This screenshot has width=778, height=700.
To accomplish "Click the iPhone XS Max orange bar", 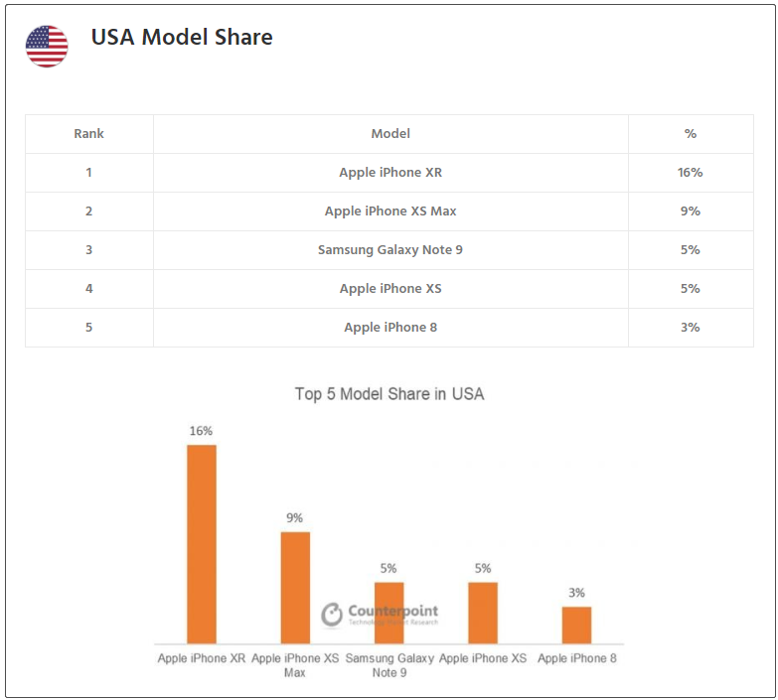I will click(295, 588).
